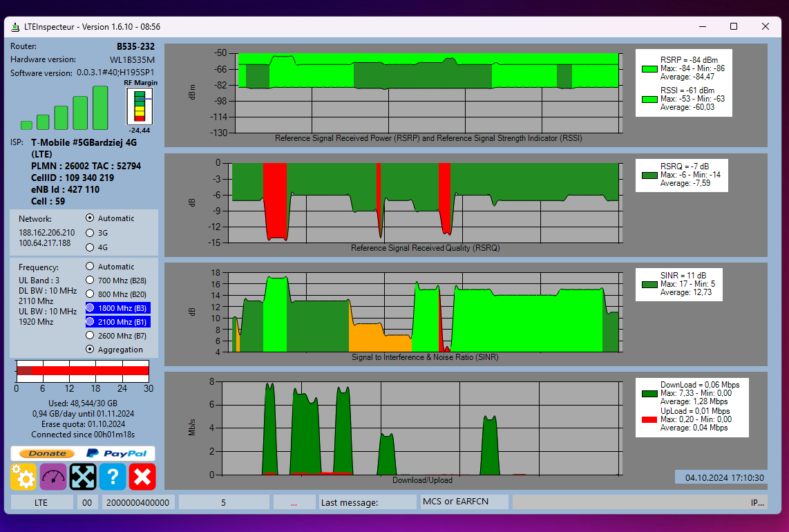789x532 pixels.
Task: Toggle the 2100 Mhz (B1) band option
Action: (117, 321)
